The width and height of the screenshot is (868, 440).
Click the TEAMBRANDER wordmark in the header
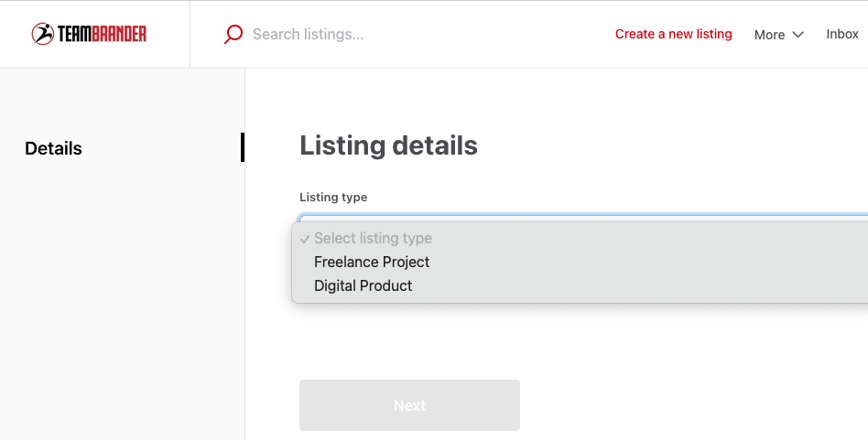[x=102, y=34]
